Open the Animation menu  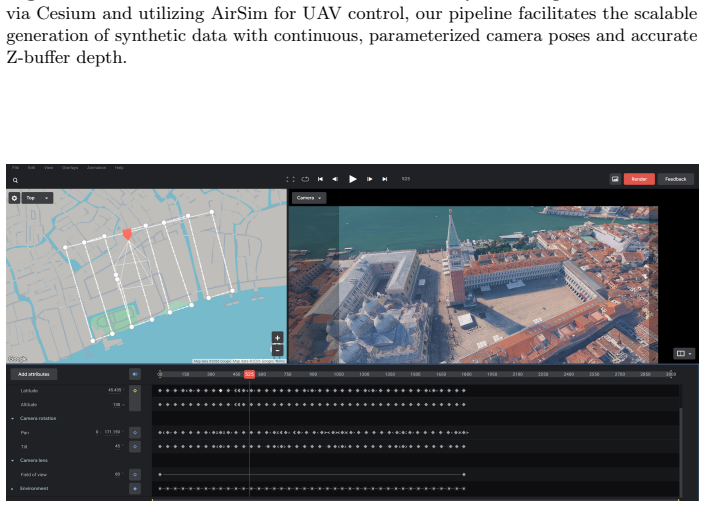coord(96,168)
